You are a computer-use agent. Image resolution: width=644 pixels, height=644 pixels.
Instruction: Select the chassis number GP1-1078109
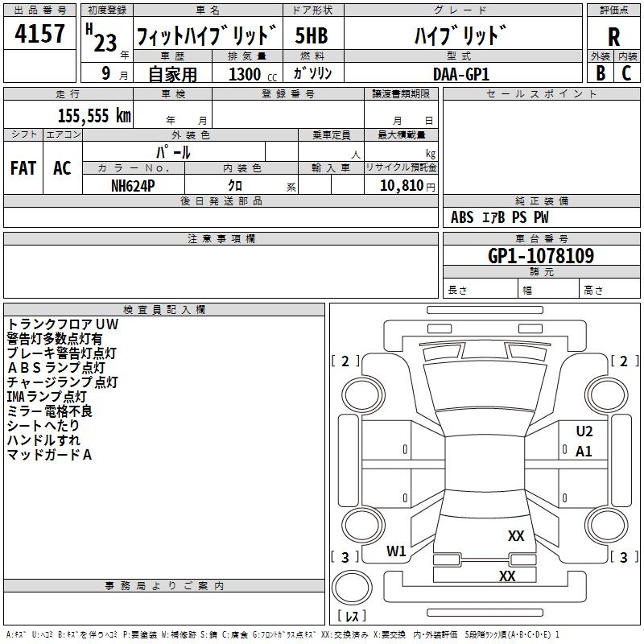tap(541, 256)
